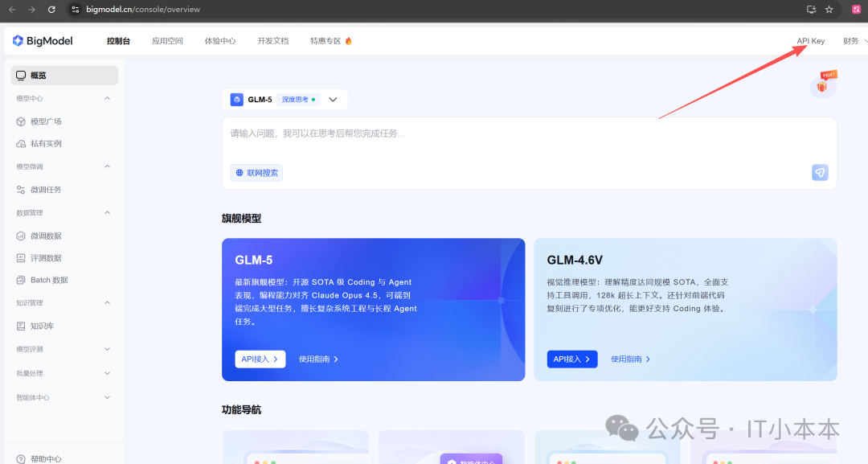Bookmark this page with the star icon

point(829,10)
